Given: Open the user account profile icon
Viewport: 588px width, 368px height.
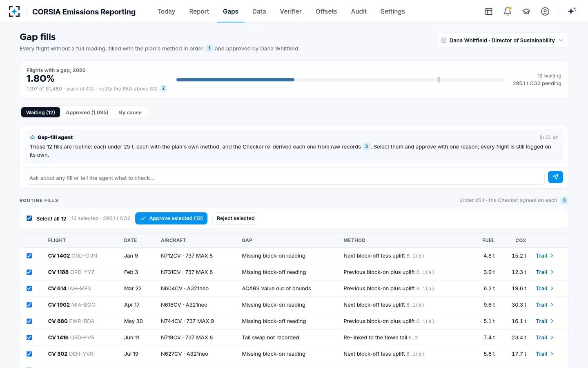Looking at the screenshot, I should tap(545, 11).
